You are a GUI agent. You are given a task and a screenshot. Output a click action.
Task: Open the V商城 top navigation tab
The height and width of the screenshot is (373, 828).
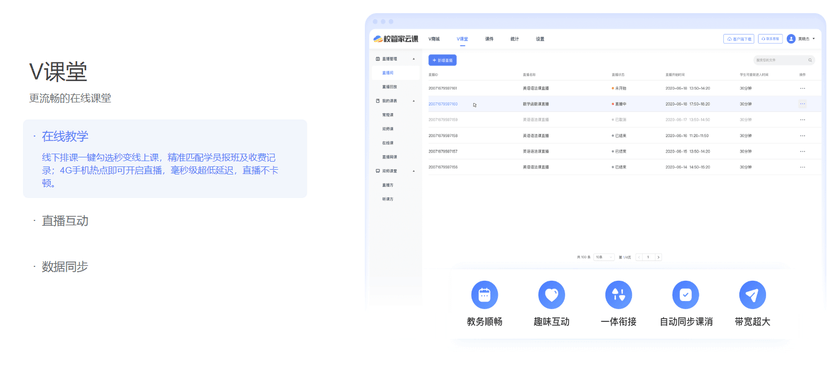[434, 39]
